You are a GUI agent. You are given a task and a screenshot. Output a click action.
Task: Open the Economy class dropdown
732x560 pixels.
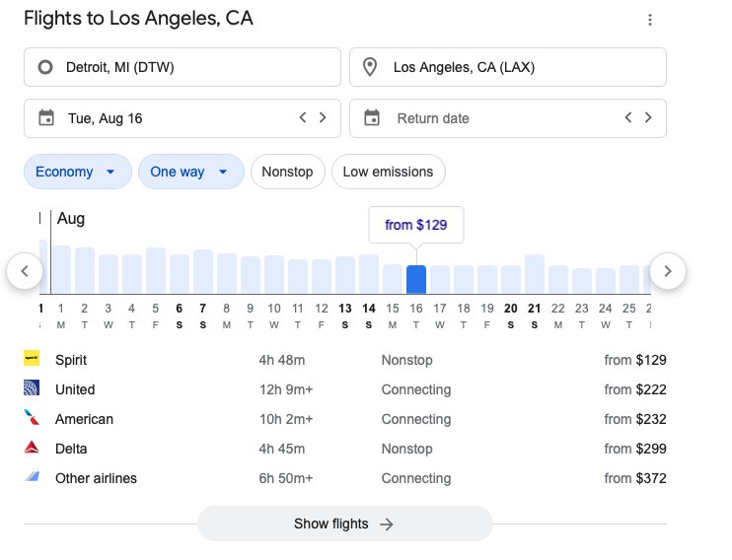pyautogui.click(x=77, y=172)
